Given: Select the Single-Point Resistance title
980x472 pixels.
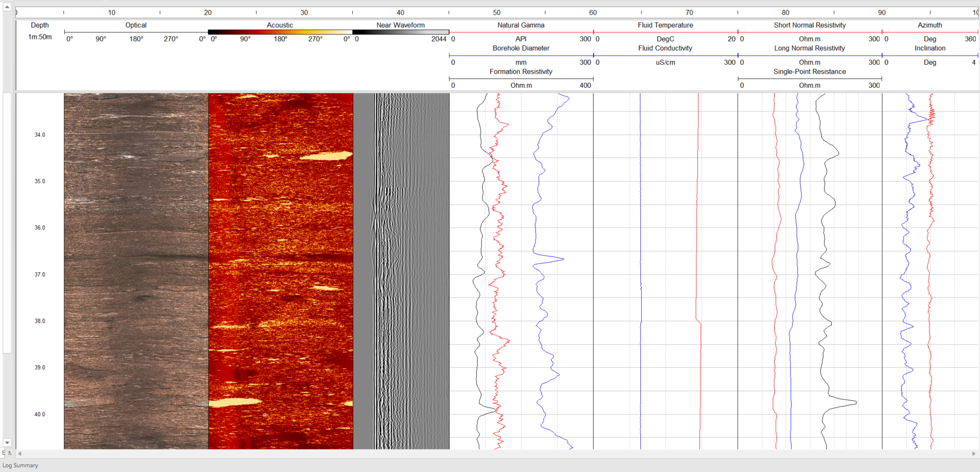Looking at the screenshot, I should point(810,72).
